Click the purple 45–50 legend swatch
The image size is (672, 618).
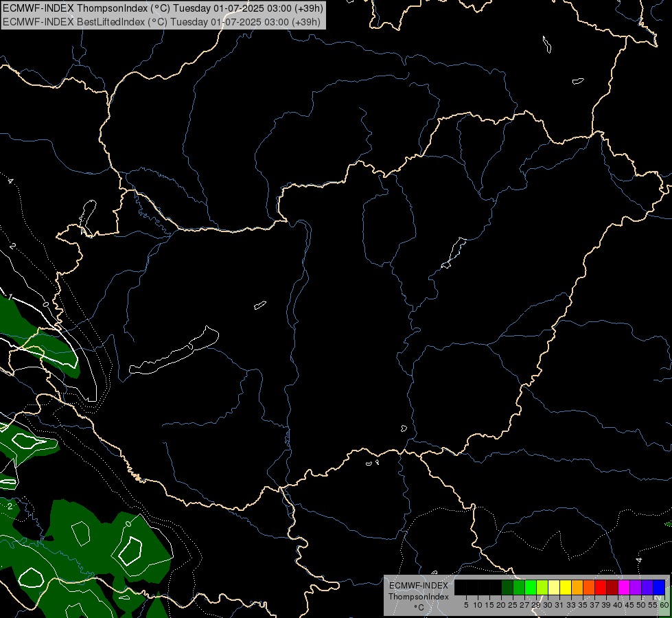point(635,588)
